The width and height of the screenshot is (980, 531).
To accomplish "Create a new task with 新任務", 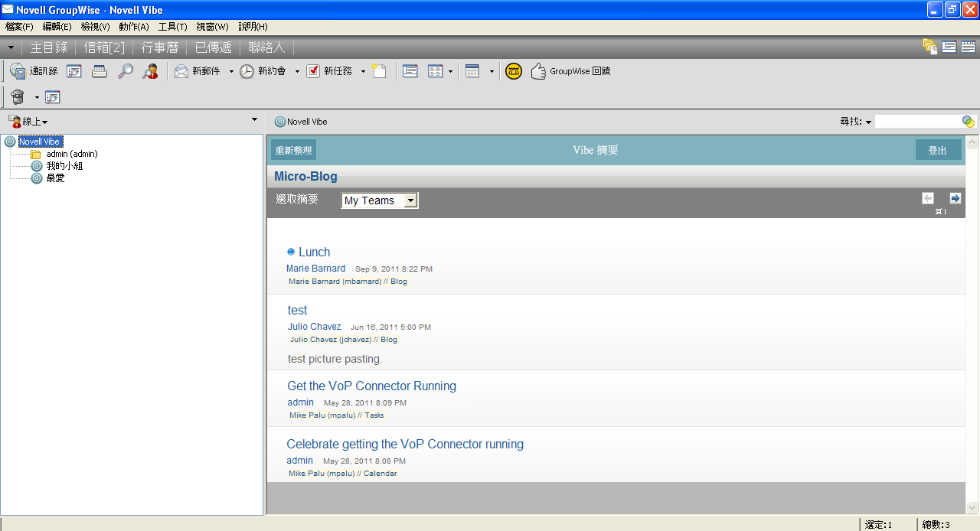I will tap(329, 71).
